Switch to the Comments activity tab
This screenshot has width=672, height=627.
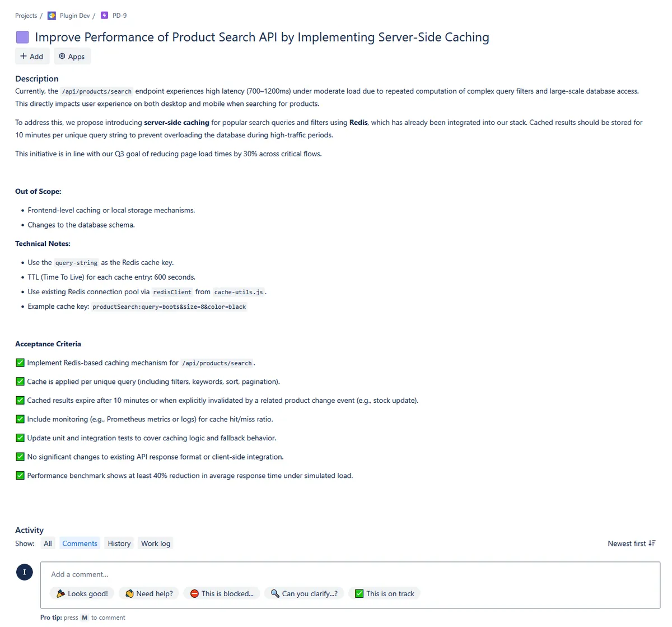coord(80,544)
